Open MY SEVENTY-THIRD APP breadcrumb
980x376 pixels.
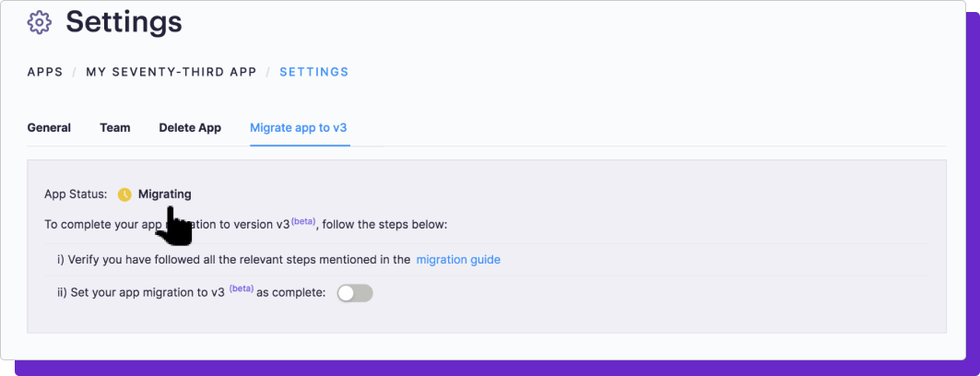coord(171,72)
